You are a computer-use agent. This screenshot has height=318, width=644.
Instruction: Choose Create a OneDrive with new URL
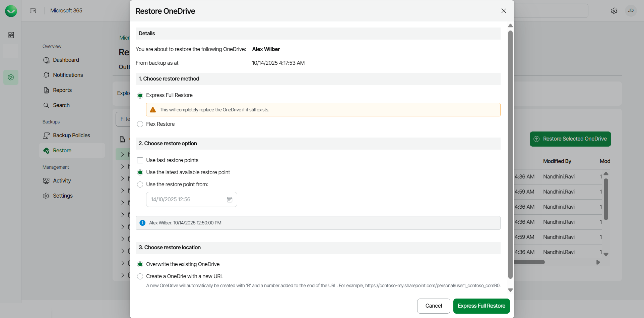pyautogui.click(x=140, y=276)
